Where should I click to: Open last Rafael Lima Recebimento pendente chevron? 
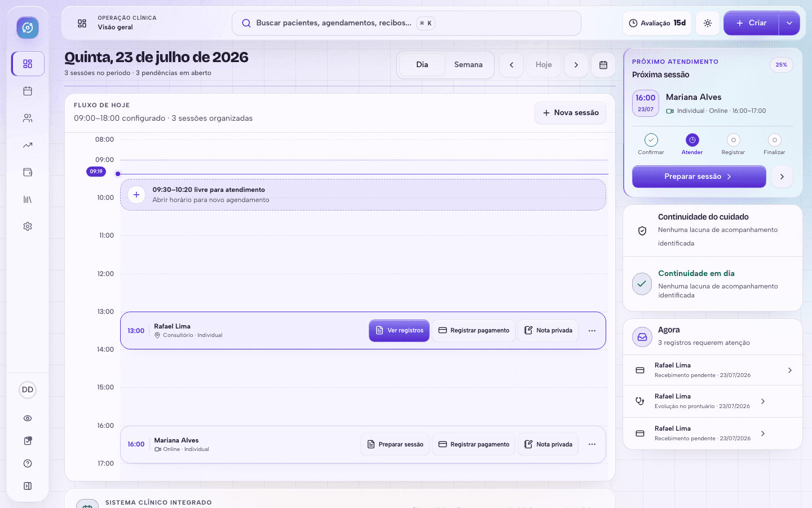point(763,433)
